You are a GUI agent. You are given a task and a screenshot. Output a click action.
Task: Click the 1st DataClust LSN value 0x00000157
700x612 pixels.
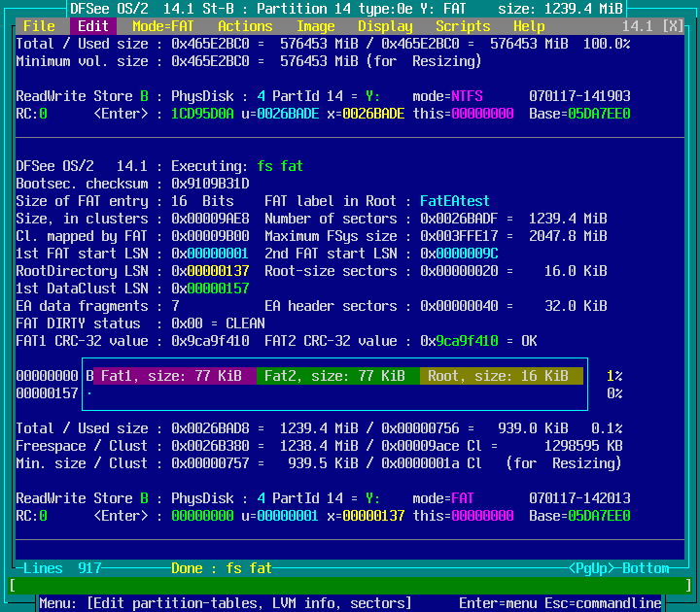coord(214,289)
